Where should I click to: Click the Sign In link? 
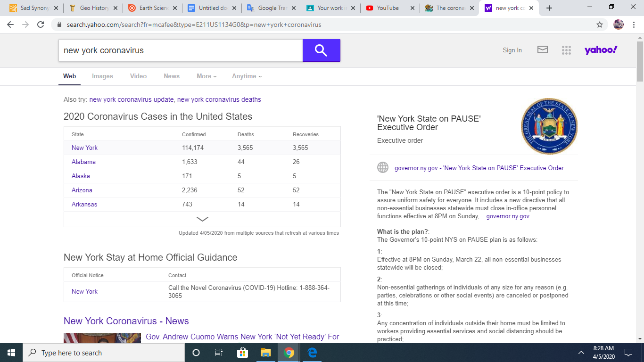pyautogui.click(x=512, y=50)
